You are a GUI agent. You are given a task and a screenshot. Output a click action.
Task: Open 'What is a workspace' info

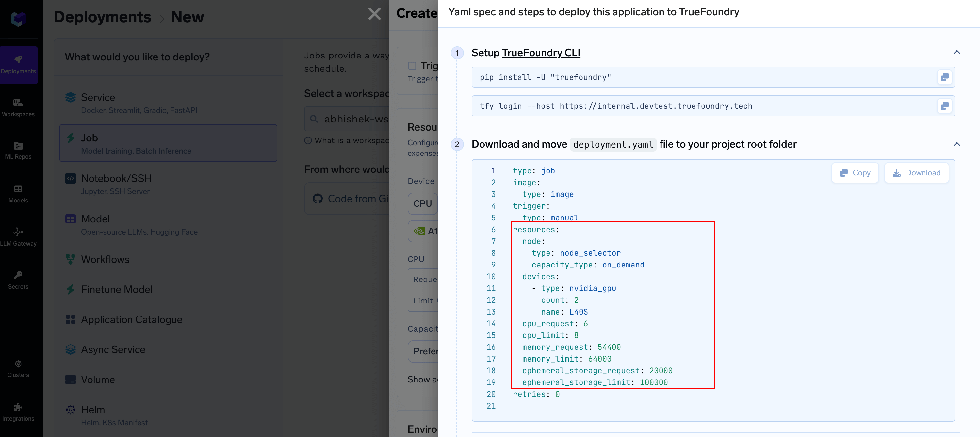347,140
